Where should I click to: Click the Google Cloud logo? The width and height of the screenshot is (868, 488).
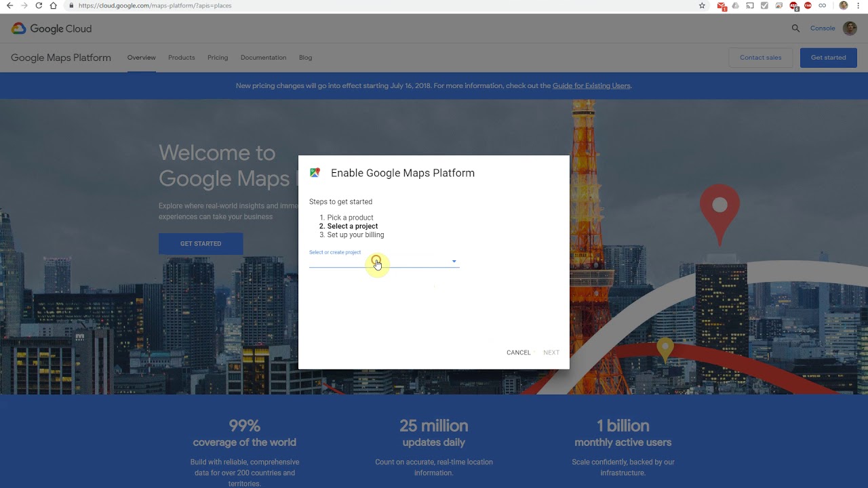(52, 28)
